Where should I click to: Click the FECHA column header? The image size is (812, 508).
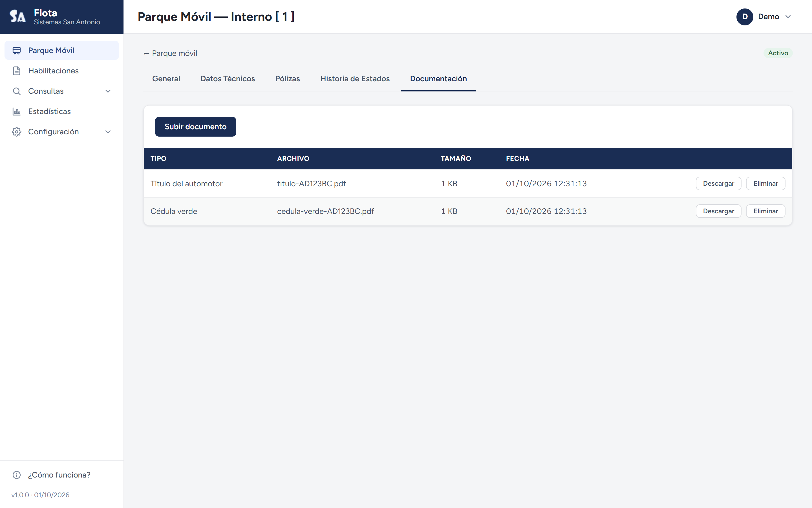click(517, 159)
